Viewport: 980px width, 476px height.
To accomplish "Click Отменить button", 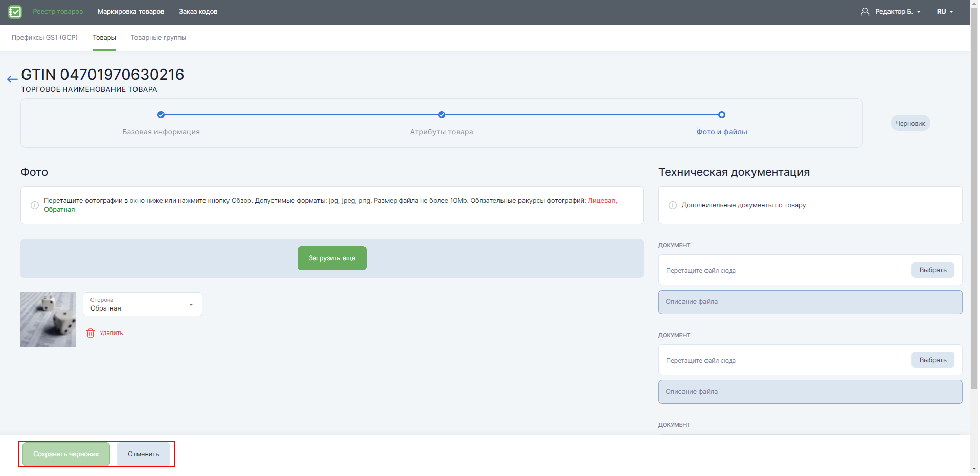I will tap(143, 454).
